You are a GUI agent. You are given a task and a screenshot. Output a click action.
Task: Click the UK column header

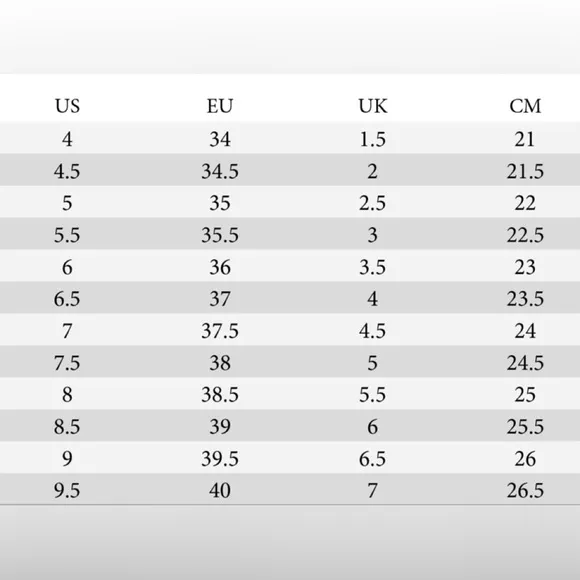click(372, 106)
